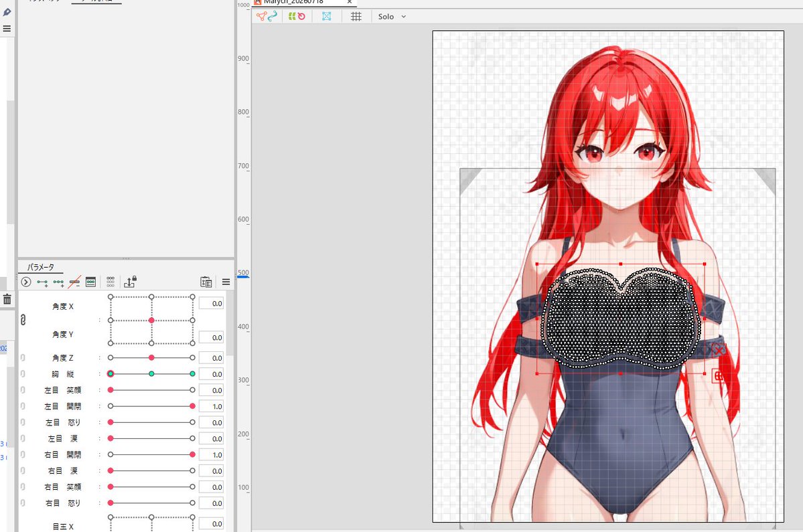
Task: Select the 角度 Z parameter label
Action: tap(63, 357)
